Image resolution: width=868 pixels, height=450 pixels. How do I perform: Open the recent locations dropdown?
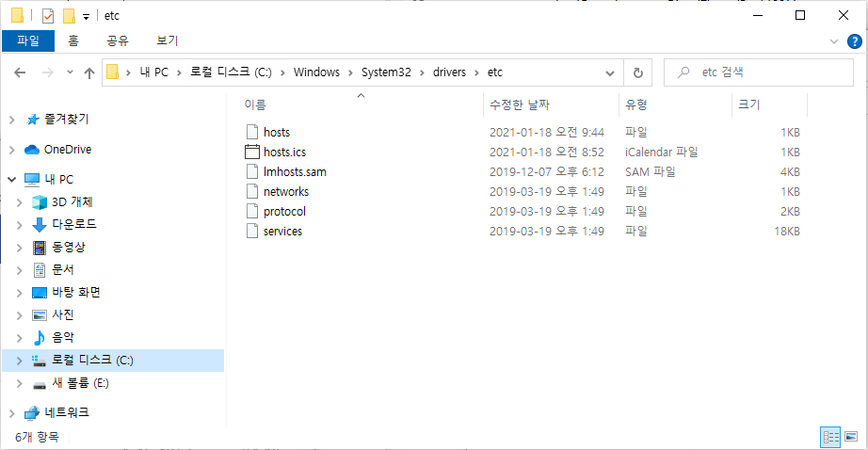pyautogui.click(x=70, y=72)
